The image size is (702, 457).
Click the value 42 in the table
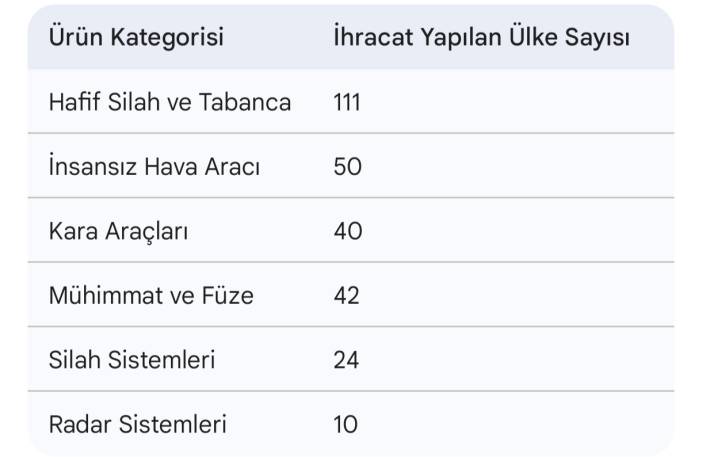(x=347, y=296)
